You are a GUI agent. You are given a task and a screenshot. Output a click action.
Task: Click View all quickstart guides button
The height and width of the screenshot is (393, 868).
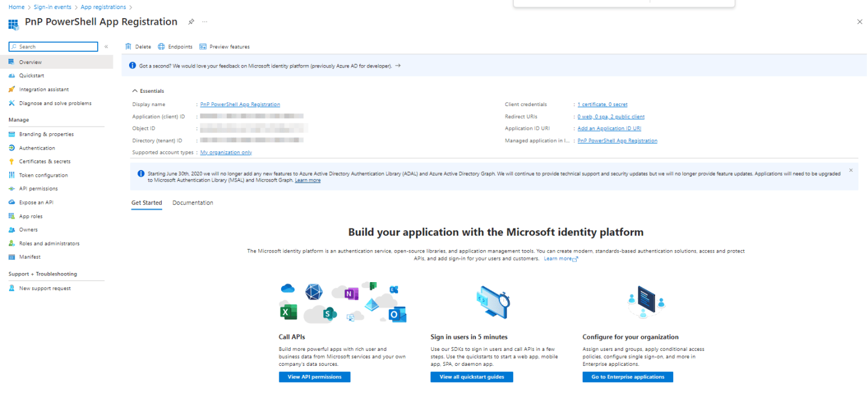click(x=472, y=377)
